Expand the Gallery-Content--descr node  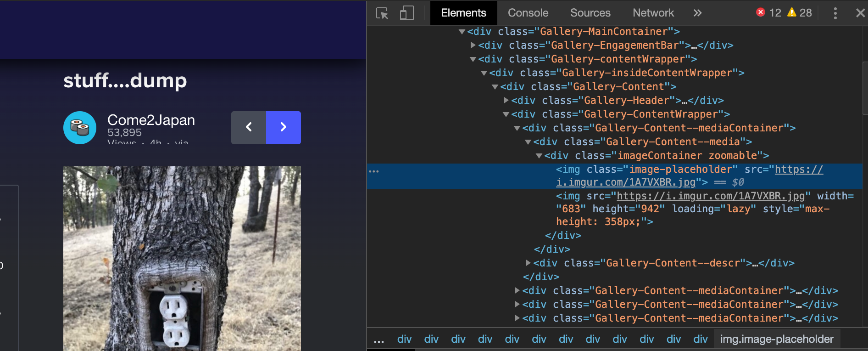point(528,263)
